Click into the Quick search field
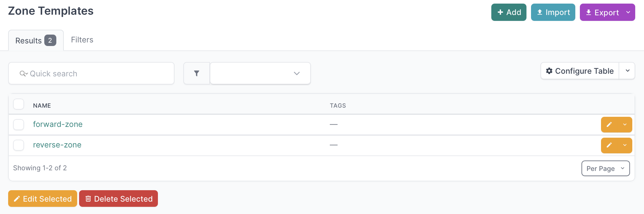The width and height of the screenshot is (644, 214). click(x=98, y=73)
